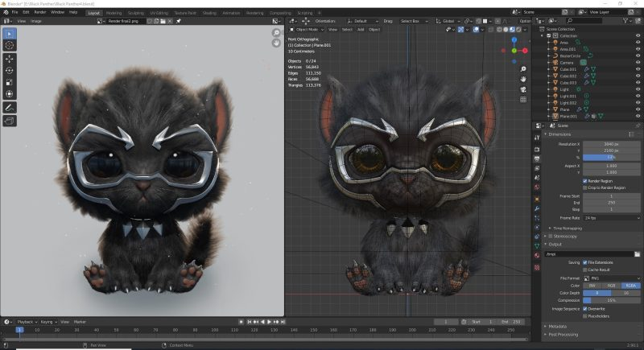This screenshot has width=644, height=350.
Task: Hide Plane.001 object via eye icon
Action: click(638, 116)
